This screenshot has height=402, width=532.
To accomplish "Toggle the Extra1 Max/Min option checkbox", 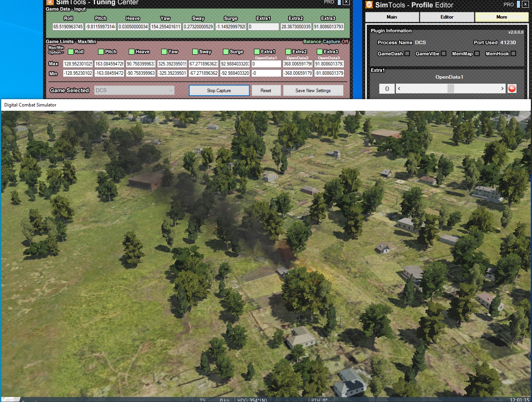I will (x=257, y=52).
